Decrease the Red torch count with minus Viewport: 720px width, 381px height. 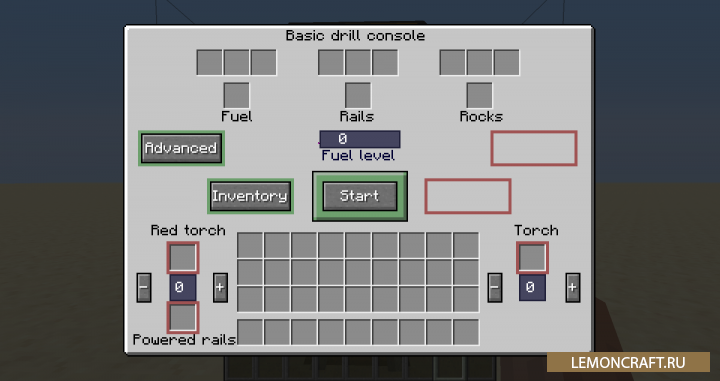144,287
